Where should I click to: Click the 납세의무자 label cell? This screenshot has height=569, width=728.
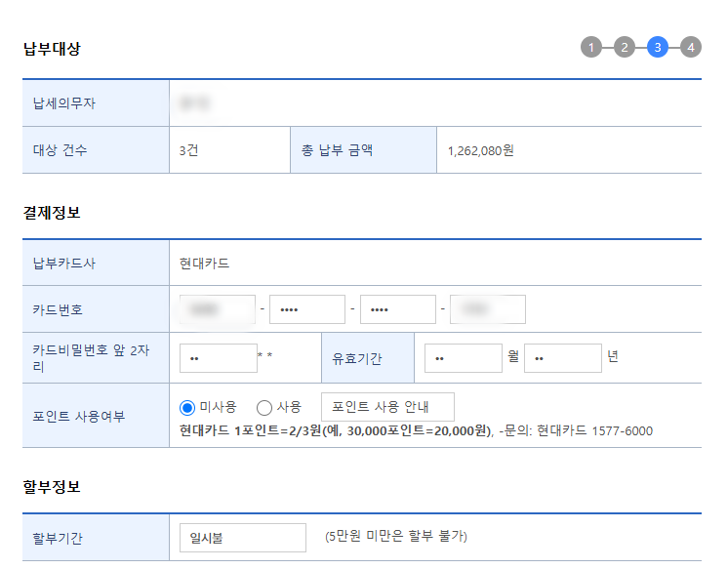[96, 103]
